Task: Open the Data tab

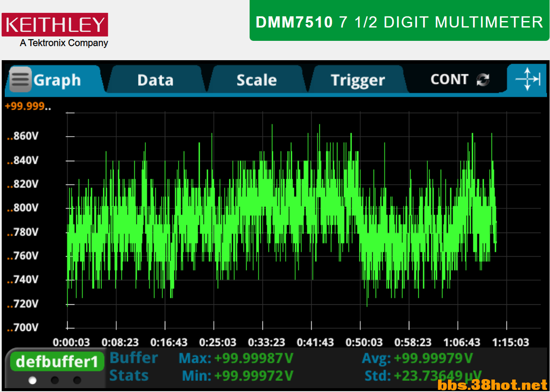Action: click(155, 80)
